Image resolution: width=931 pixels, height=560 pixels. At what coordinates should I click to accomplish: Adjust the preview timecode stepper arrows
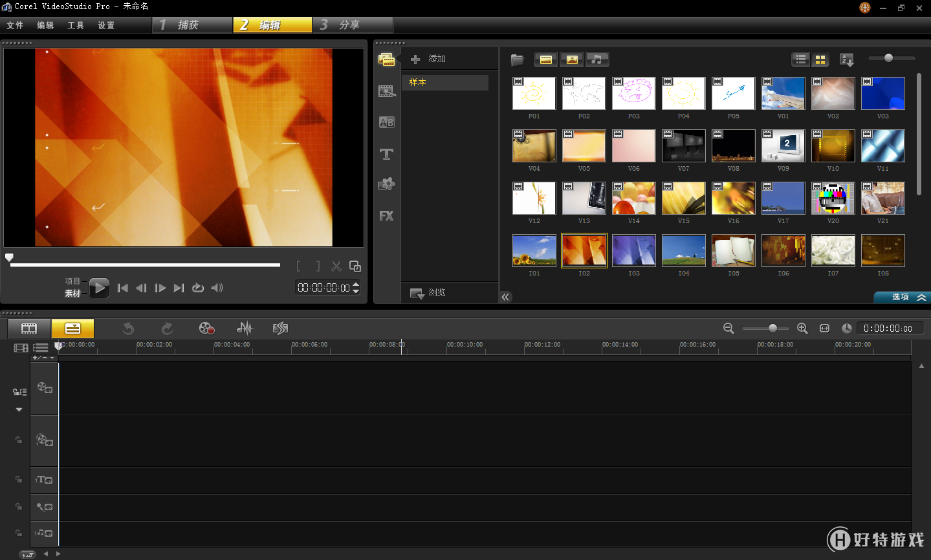356,288
